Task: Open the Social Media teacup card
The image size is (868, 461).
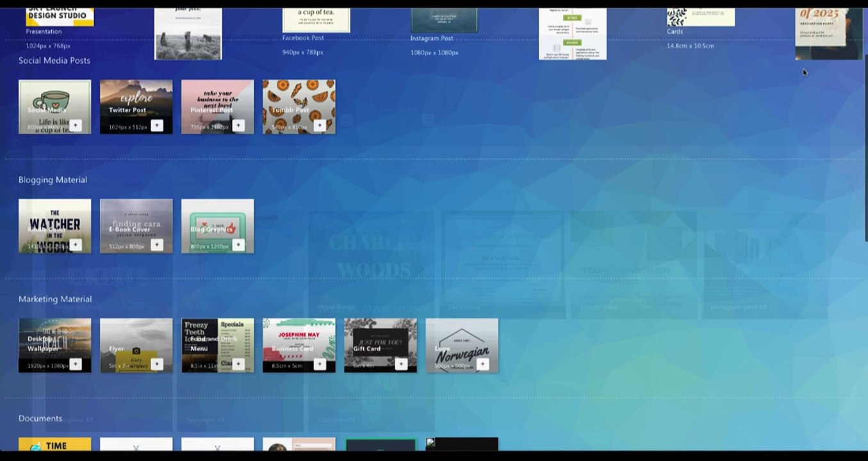Action: 54,106
